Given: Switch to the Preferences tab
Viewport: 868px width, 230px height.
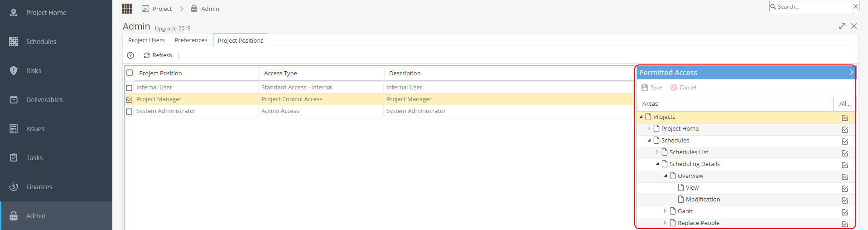Looking at the screenshot, I should pos(191,40).
